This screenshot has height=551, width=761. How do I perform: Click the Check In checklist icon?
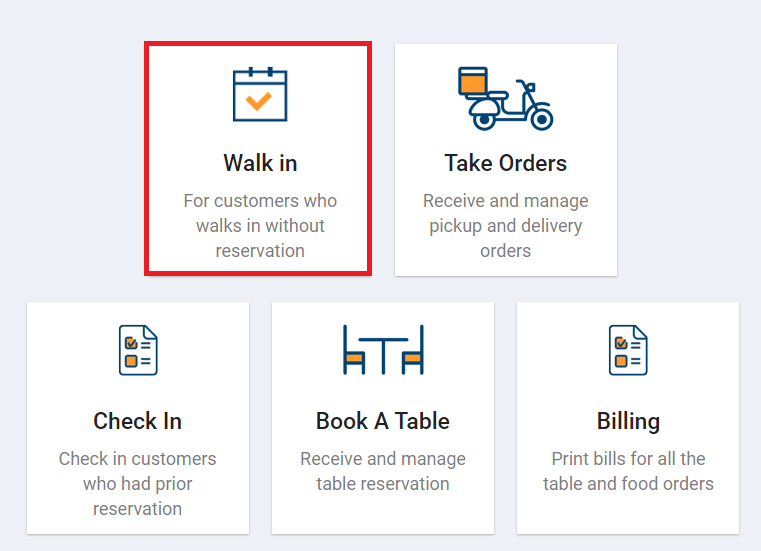click(138, 350)
